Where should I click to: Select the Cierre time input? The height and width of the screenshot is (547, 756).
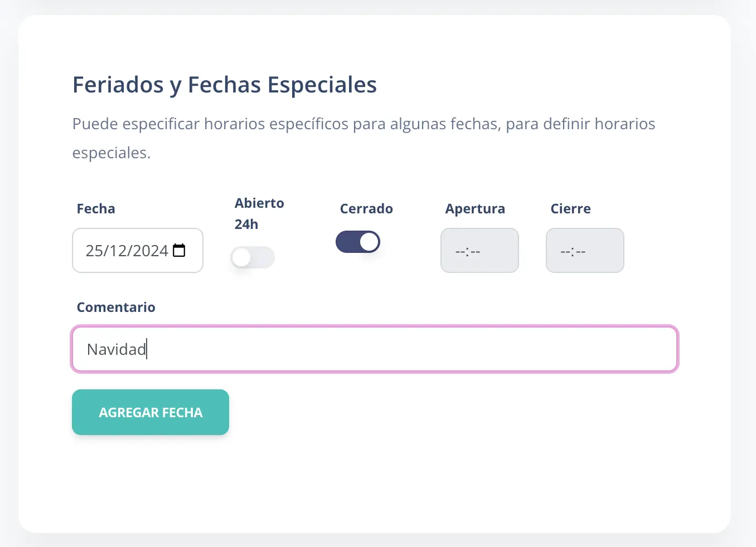point(584,251)
